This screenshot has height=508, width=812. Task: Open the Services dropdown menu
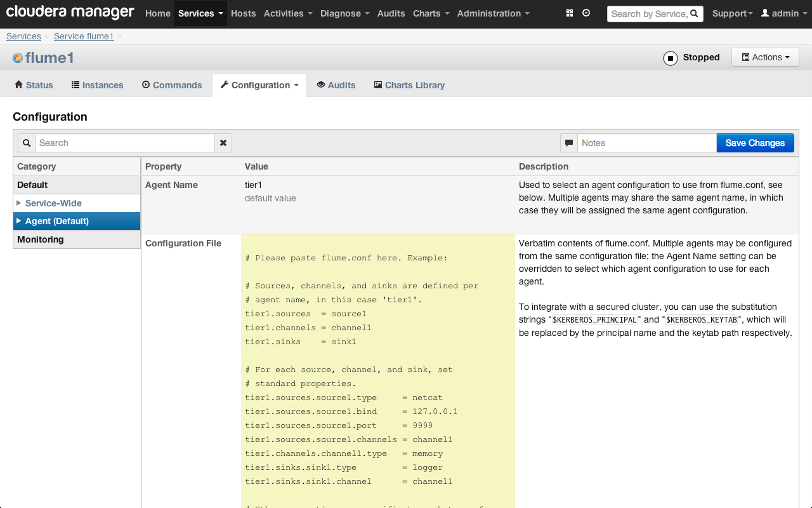(x=200, y=13)
